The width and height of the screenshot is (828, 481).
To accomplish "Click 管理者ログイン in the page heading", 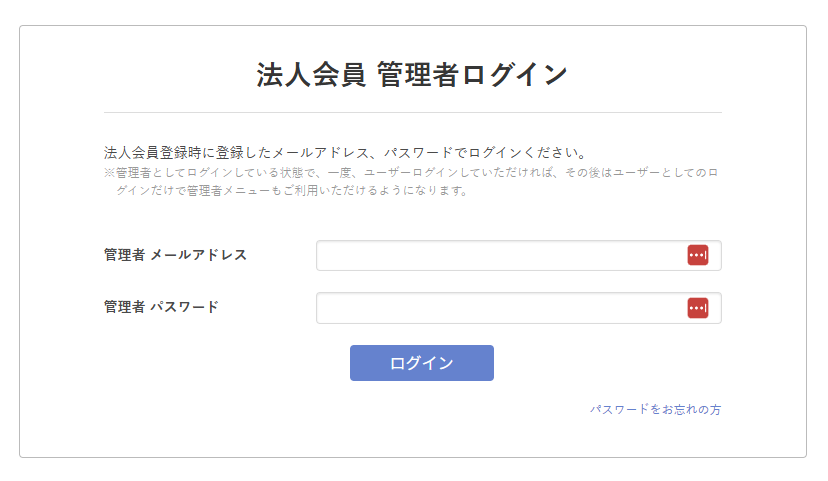I will tap(472, 75).
